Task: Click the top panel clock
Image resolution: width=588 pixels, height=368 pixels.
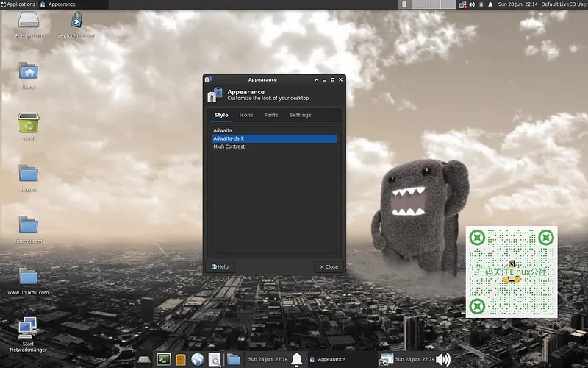Action: click(x=517, y=4)
